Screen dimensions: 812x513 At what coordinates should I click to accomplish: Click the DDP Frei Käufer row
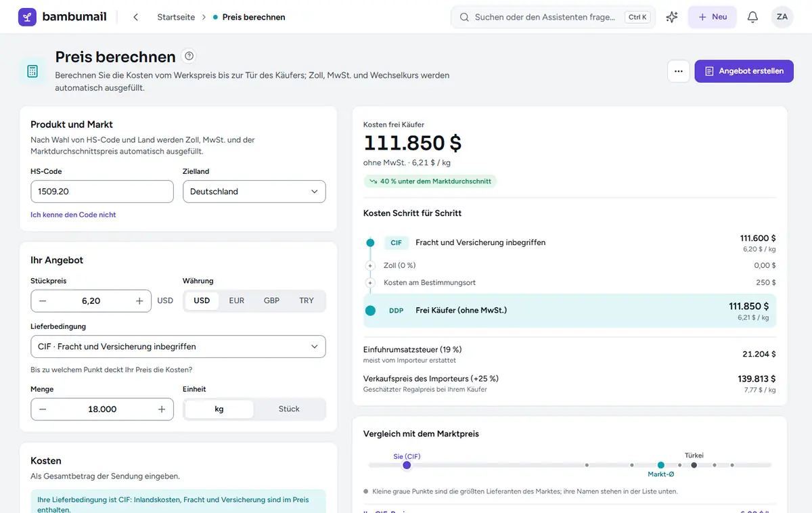570,311
